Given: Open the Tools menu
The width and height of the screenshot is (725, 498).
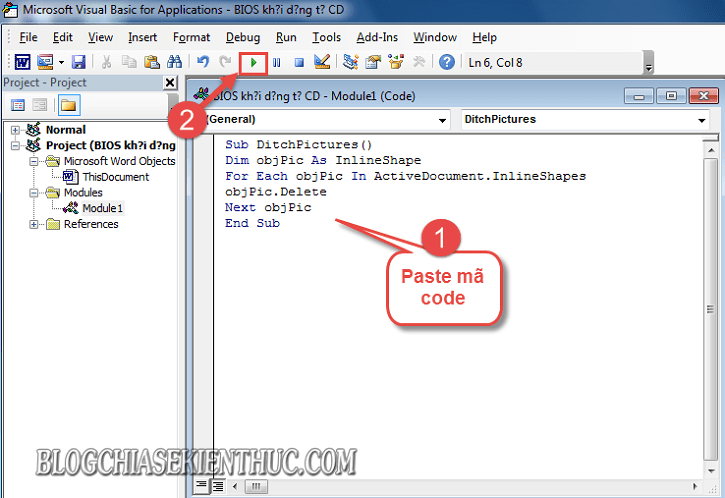Looking at the screenshot, I should pos(326,37).
